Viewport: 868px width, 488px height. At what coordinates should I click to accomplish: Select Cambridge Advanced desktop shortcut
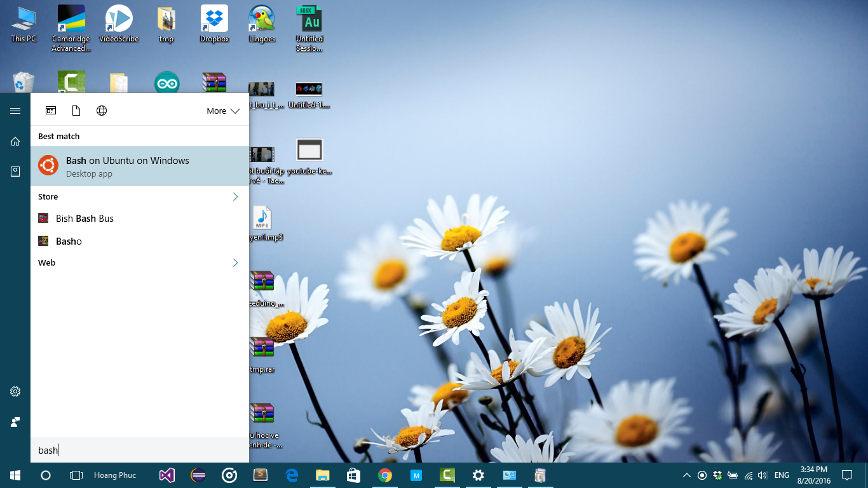[x=71, y=29]
